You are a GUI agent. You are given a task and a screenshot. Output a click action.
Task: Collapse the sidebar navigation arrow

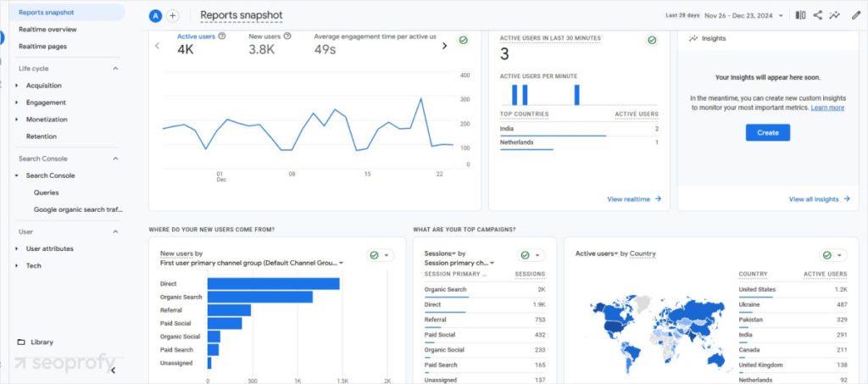(113, 370)
